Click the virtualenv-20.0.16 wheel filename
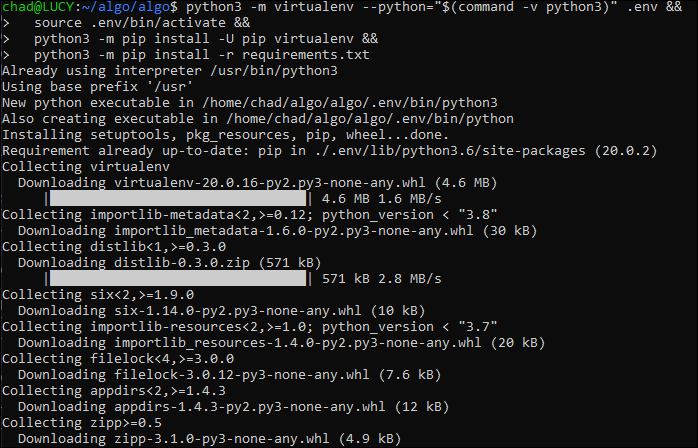This screenshot has height=448, width=698. (x=270, y=183)
